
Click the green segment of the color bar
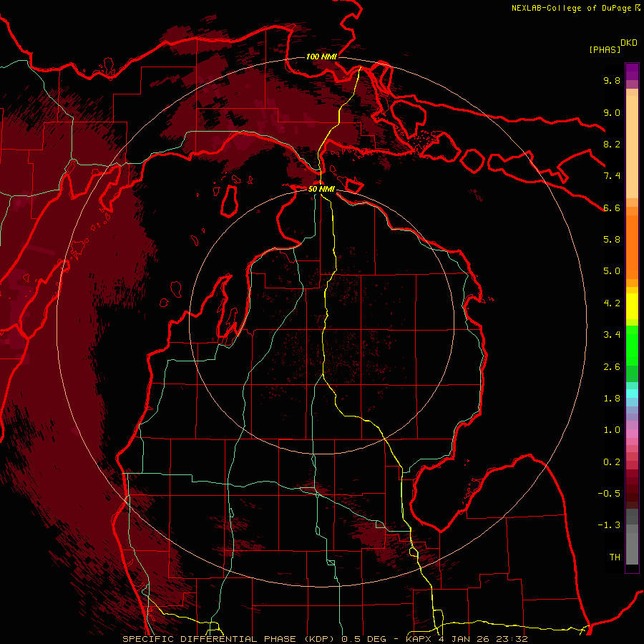(632, 345)
